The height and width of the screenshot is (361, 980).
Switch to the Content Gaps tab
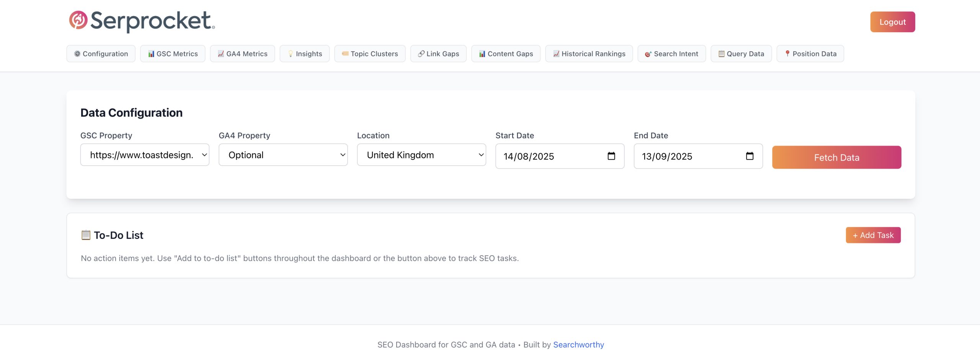(506, 54)
